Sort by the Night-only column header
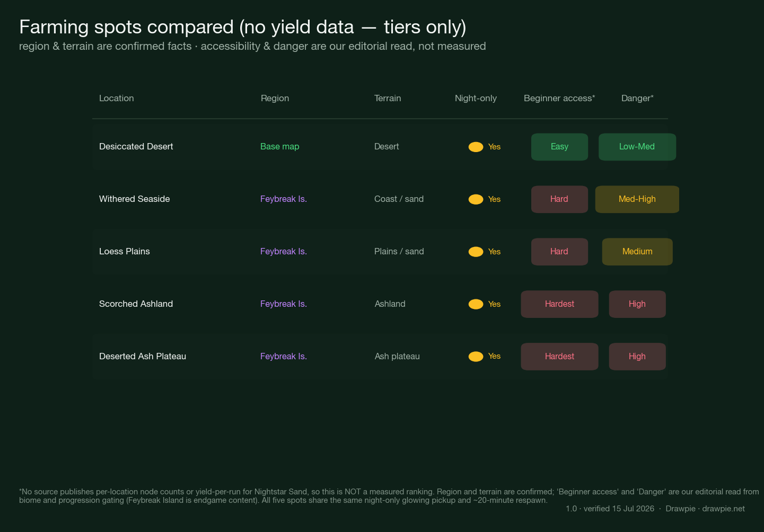 [476, 98]
